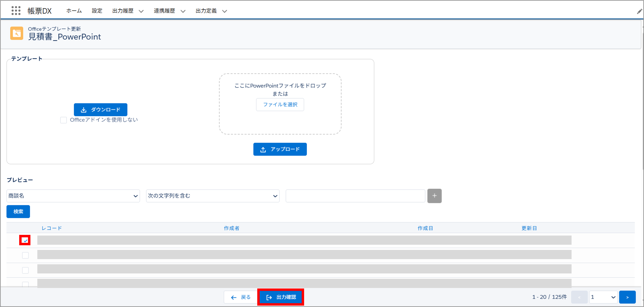Viewport: 644px width, 307px height.
Task: Enable the Officeアドインを使用しない checkbox
Action: tap(63, 120)
